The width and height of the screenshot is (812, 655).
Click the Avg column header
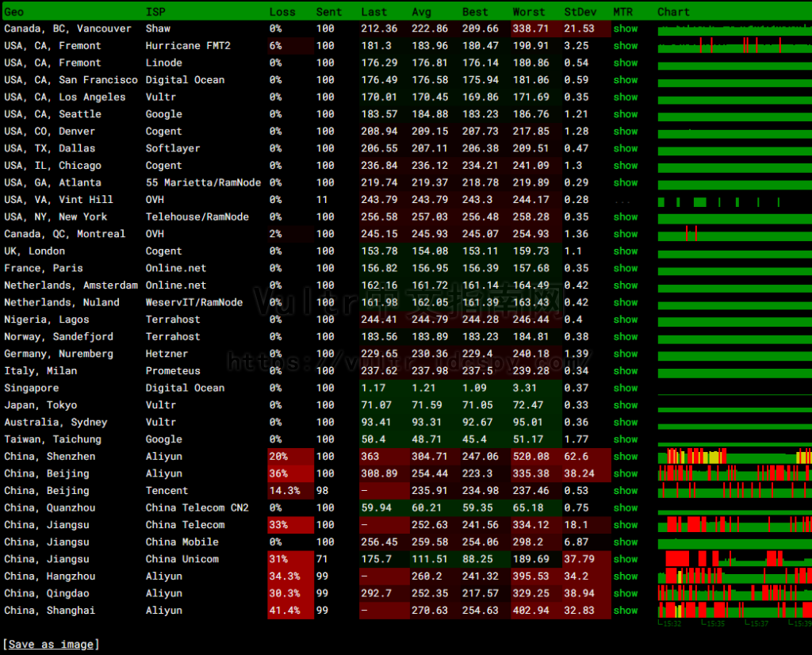421,12
